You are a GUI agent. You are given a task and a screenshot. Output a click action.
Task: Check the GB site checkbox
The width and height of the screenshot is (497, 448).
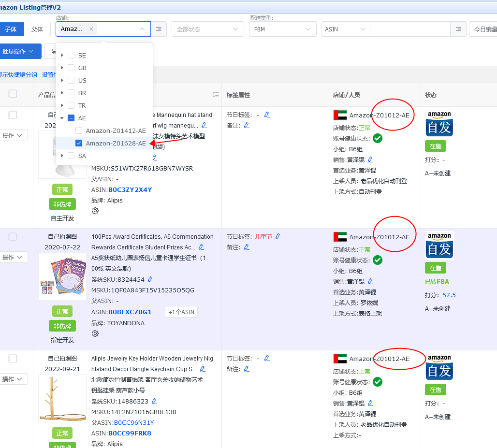point(72,68)
